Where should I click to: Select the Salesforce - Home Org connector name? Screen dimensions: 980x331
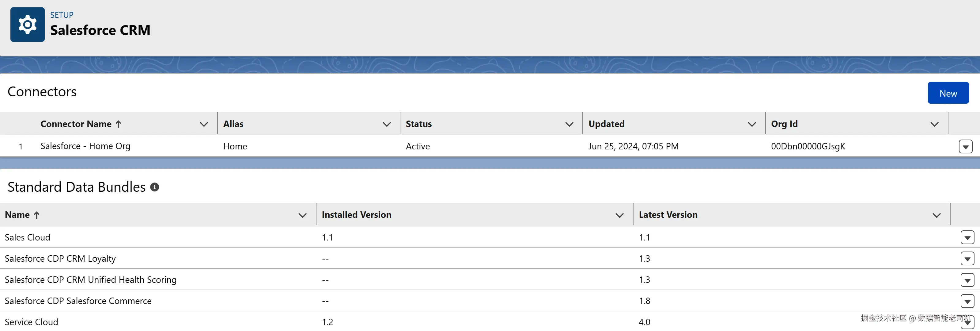tap(85, 146)
